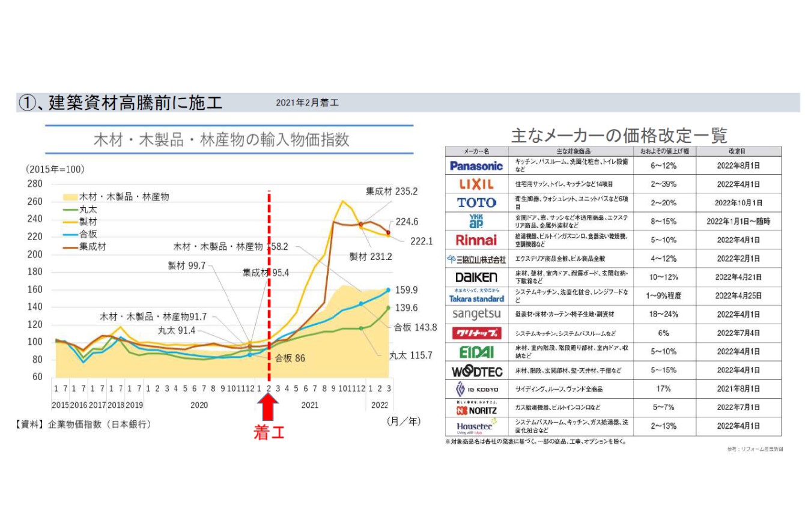Viewport: 805px width, 532px height.
Task: Click data label 丸太 91.4
Action: pos(177,330)
